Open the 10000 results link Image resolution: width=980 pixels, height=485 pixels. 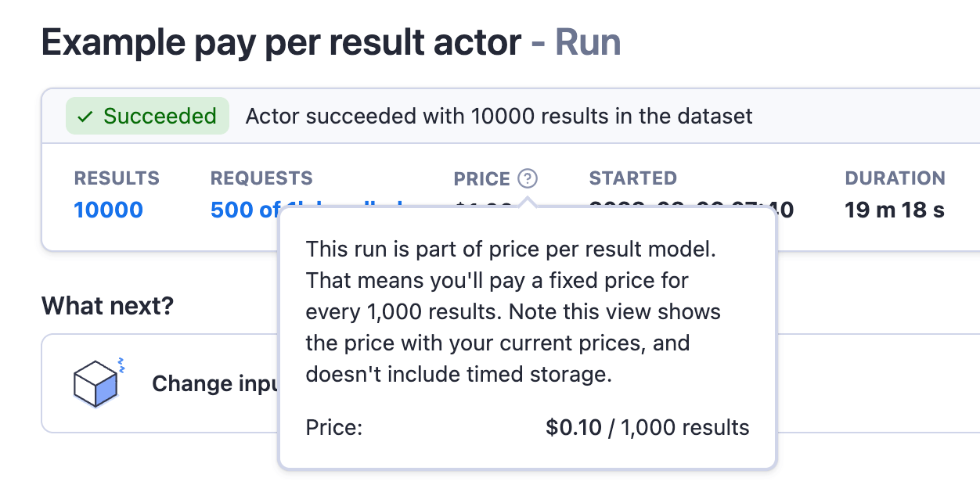(108, 210)
